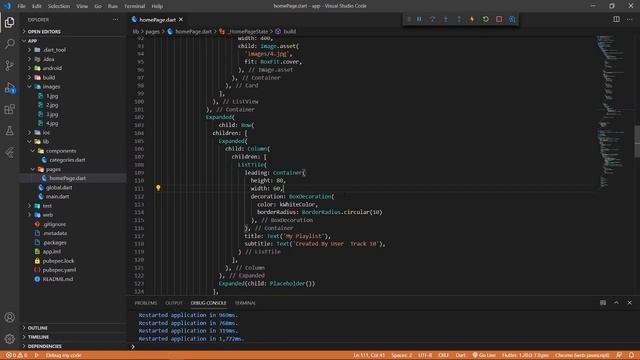Click the debug console input prompt
640x360 pixels.
click(x=384, y=347)
